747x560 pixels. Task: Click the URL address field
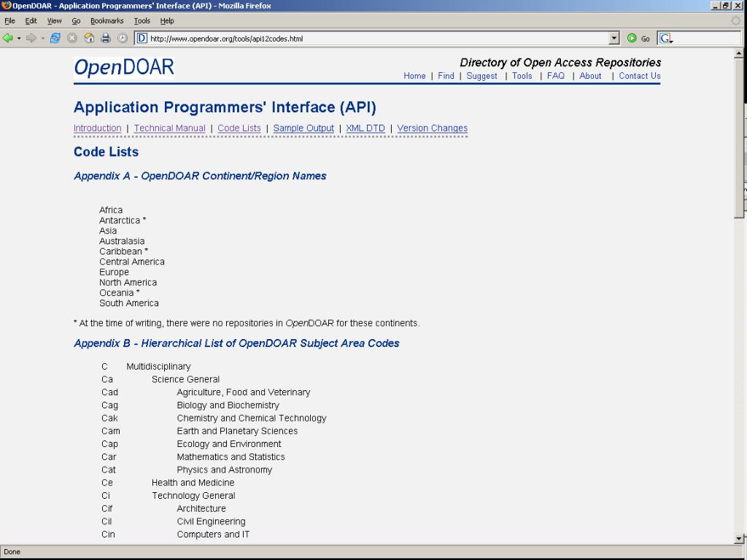pyautogui.click(x=378, y=39)
